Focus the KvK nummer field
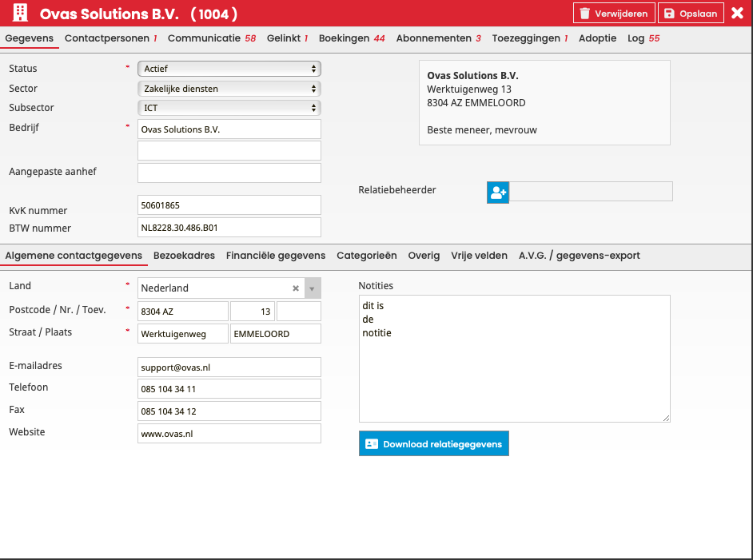753x560 pixels. pos(229,205)
